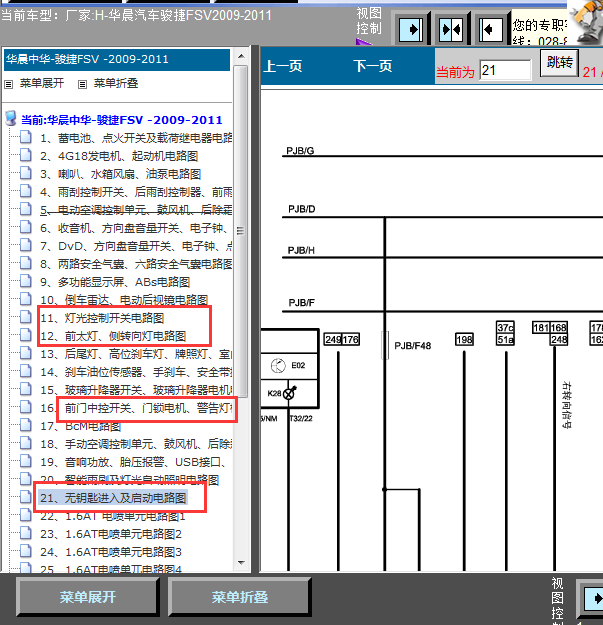Click bottom 菜单折叠 button

click(240, 597)
